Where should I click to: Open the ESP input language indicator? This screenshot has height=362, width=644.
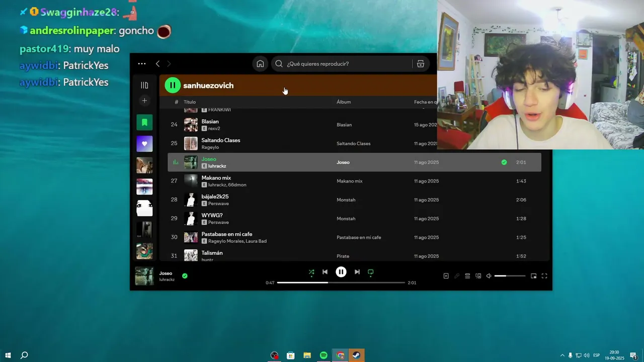pyautogui.click(x=597, y=355)
